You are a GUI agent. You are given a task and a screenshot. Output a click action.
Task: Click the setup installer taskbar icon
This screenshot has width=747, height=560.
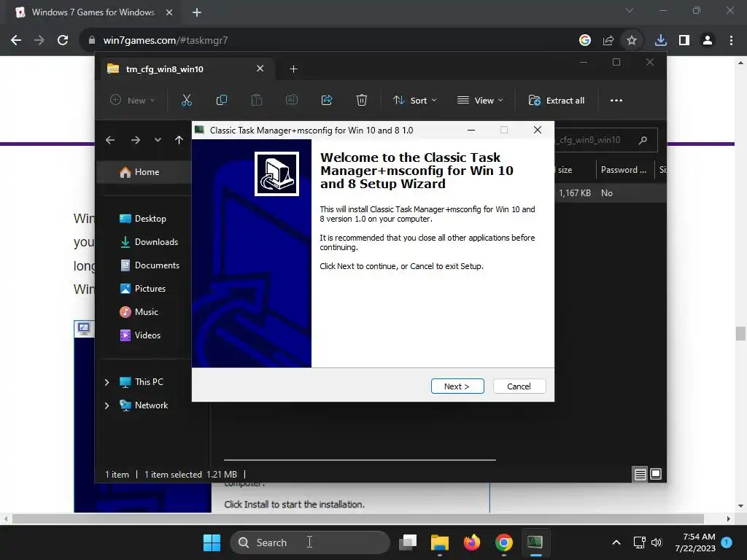[x=535, y=542]
